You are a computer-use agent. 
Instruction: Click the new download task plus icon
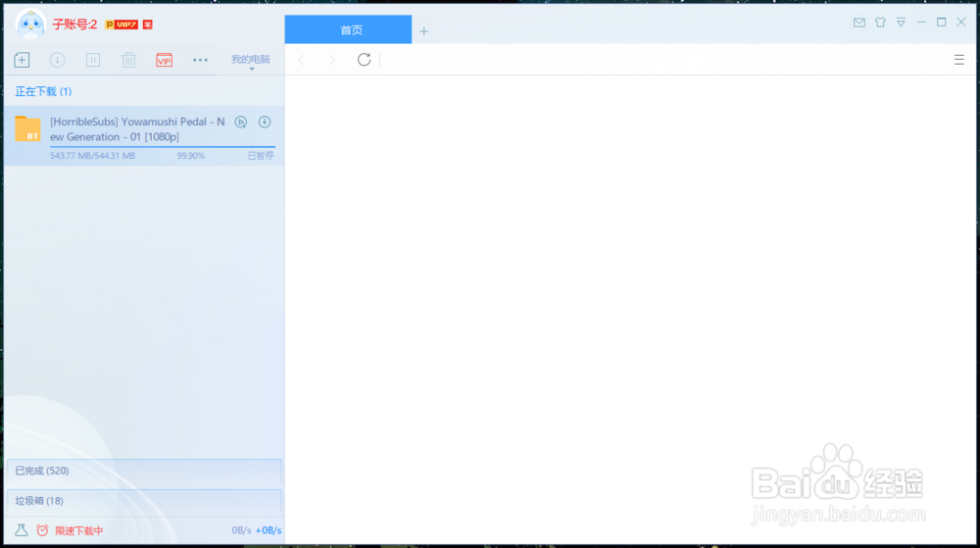[x=22, y=60]
